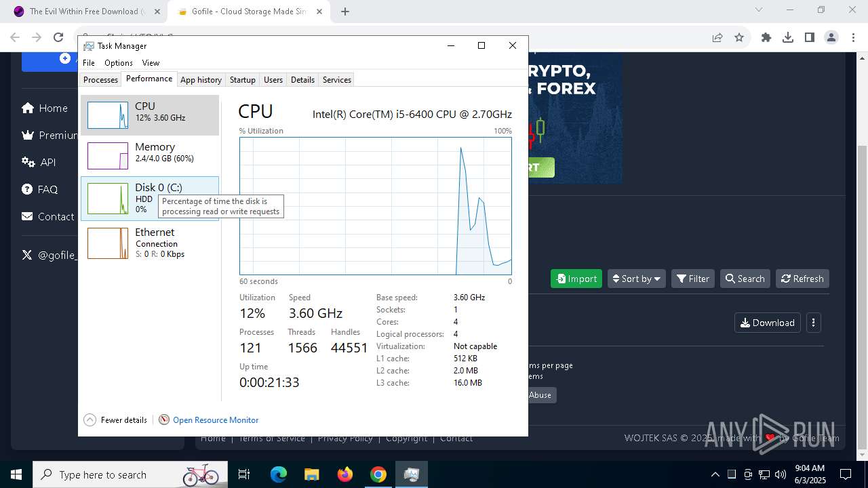Switch to the Users tab
This screenshot has height=488, width=868.
pyautogui.click(x=273, y=80)
